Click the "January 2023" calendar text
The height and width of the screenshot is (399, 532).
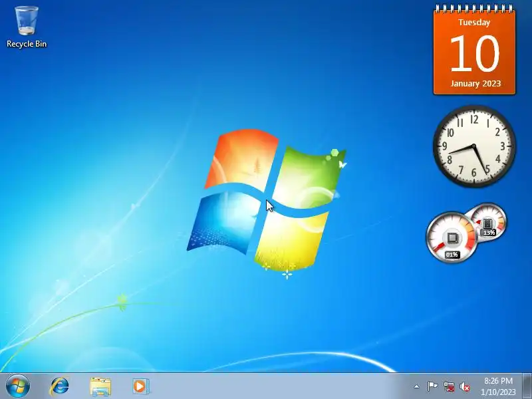pos(475,84)
